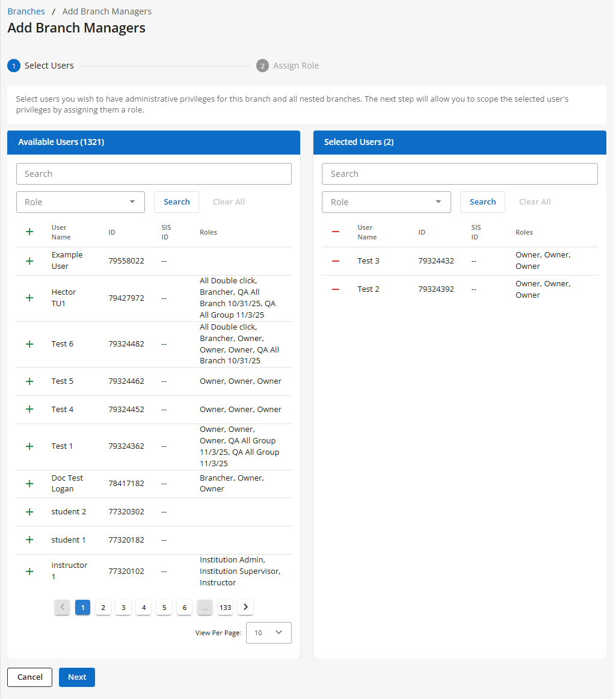Open the Selected Users Role dropdown
Screen dimensions: 616x699
(386, 202)
